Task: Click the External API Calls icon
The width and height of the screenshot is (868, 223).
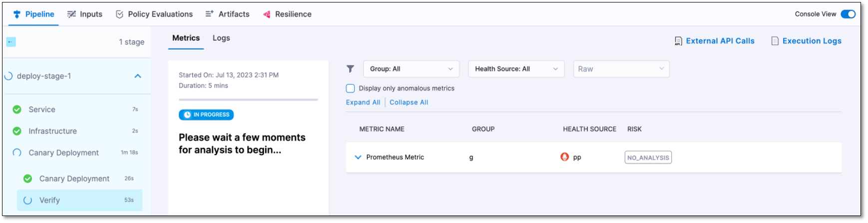Action: tap(678, 41)
